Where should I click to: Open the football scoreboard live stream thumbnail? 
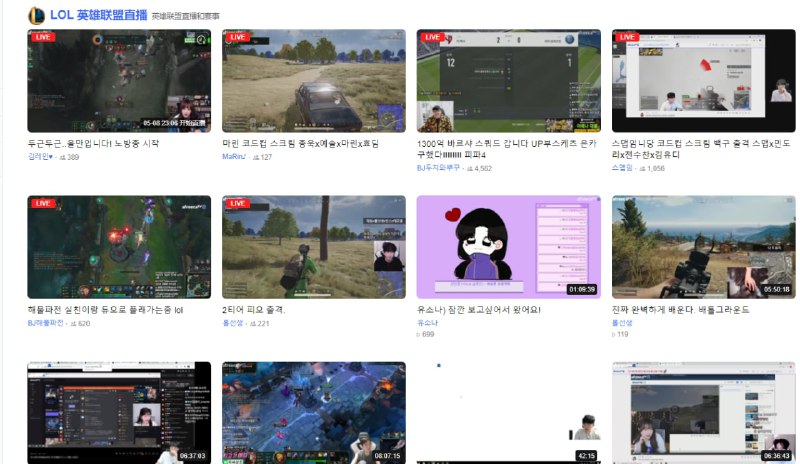[x=509, y=81]
